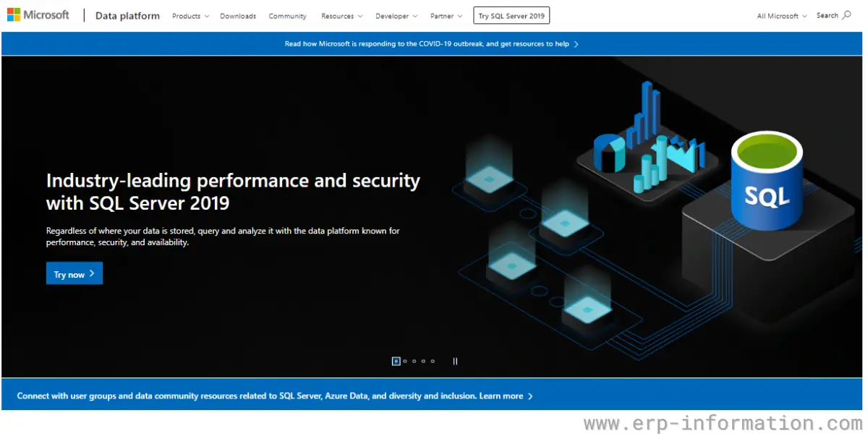Viewport: 868px width, 434px height.
Task: Expand the Resources dropdown menu
Action: click(x=342, y=16)
